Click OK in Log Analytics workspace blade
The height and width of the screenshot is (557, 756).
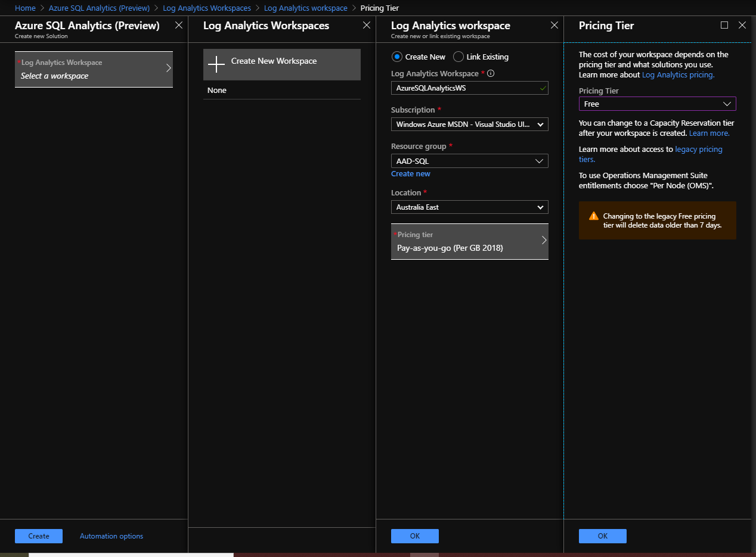tap(415, 536)
